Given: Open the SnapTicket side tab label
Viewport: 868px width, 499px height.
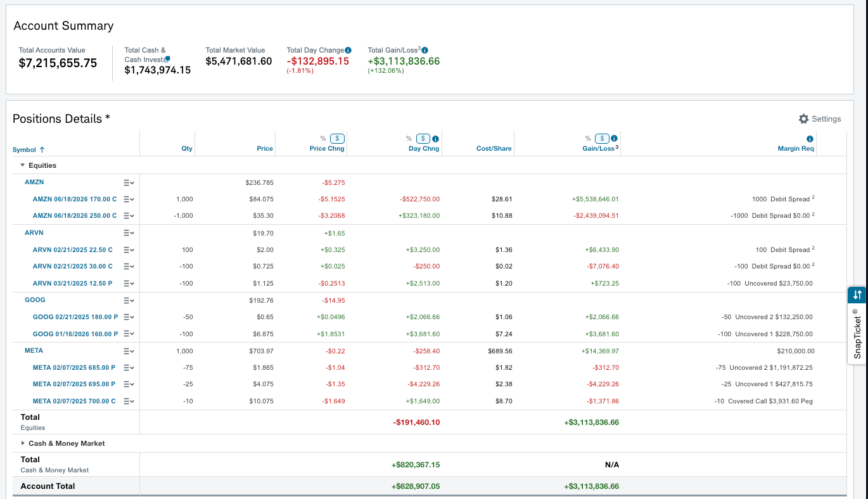Looking at the screenshot, I should pyautogui.click(x=857, y=334).
